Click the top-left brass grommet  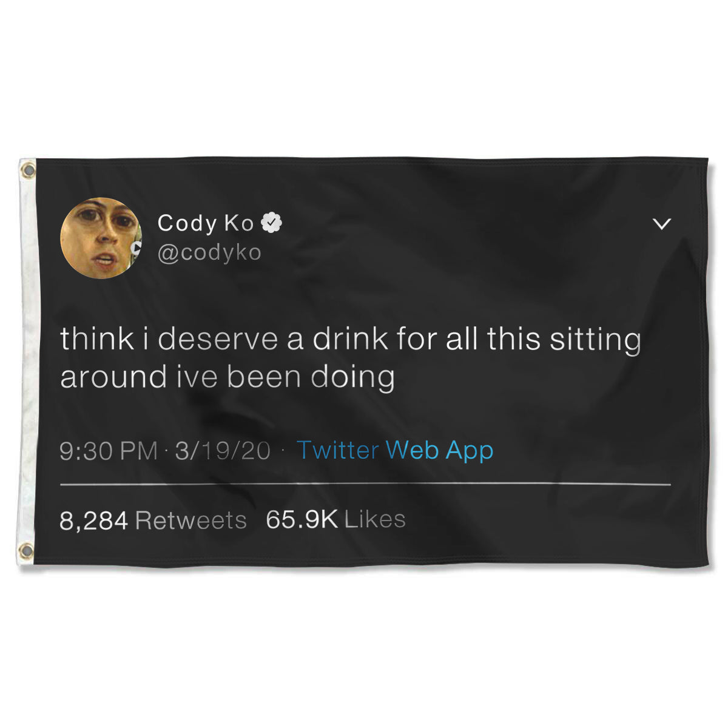[x=27, y=170]
